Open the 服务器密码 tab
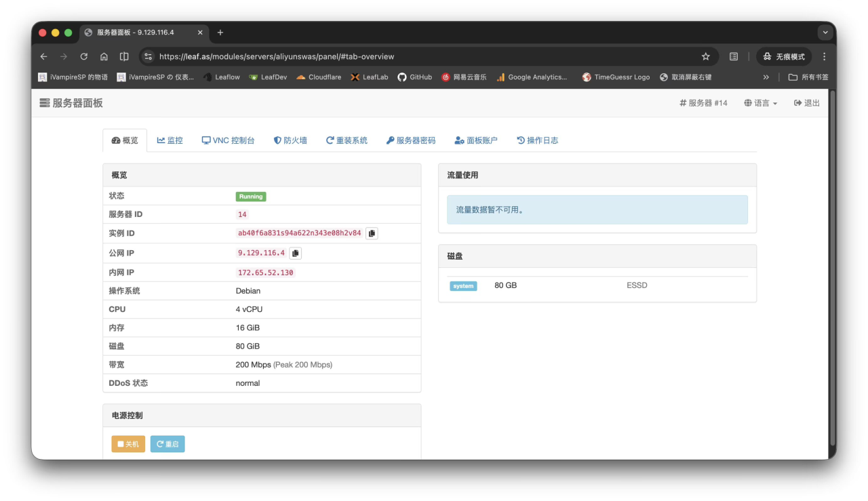 [x=411, y=140]
